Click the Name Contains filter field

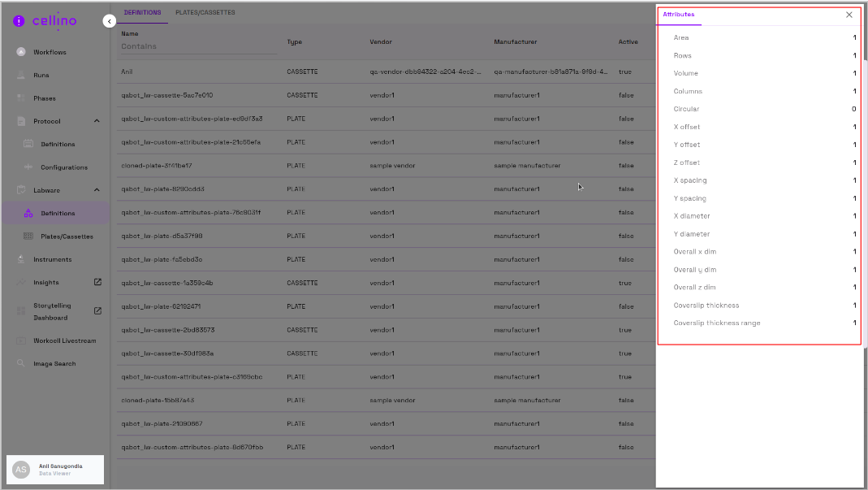198,46
